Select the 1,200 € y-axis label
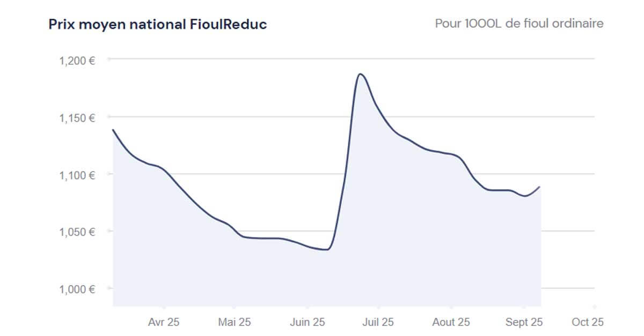This screenshot has height=336, width=644. [77, 61]
